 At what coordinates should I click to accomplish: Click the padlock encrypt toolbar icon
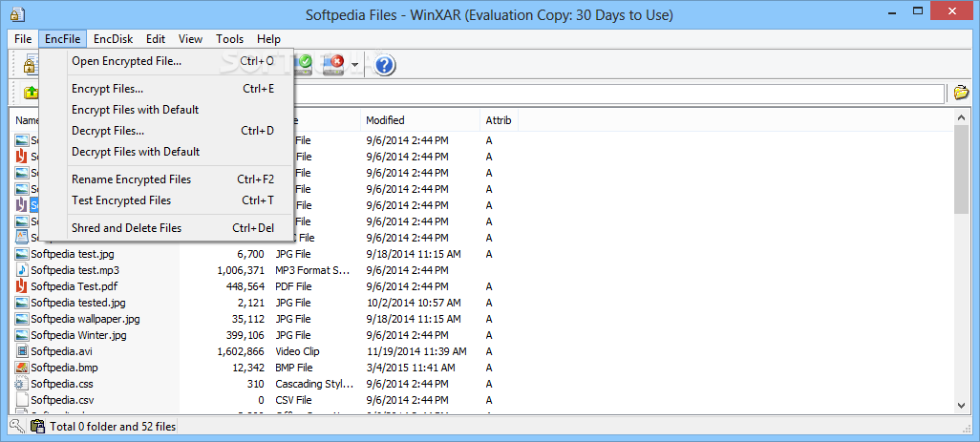tap(29, 65)
